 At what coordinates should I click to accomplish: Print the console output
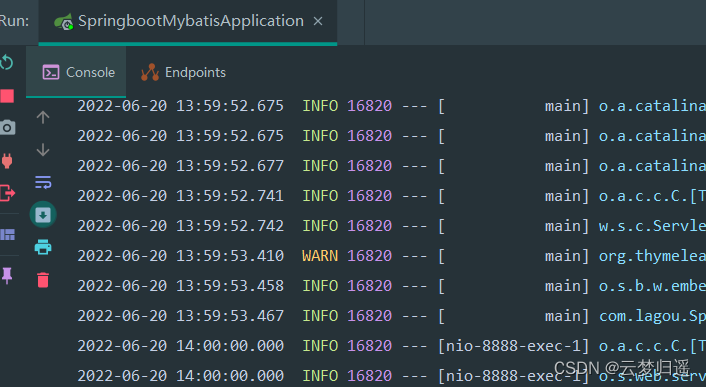tap(43, 247)
